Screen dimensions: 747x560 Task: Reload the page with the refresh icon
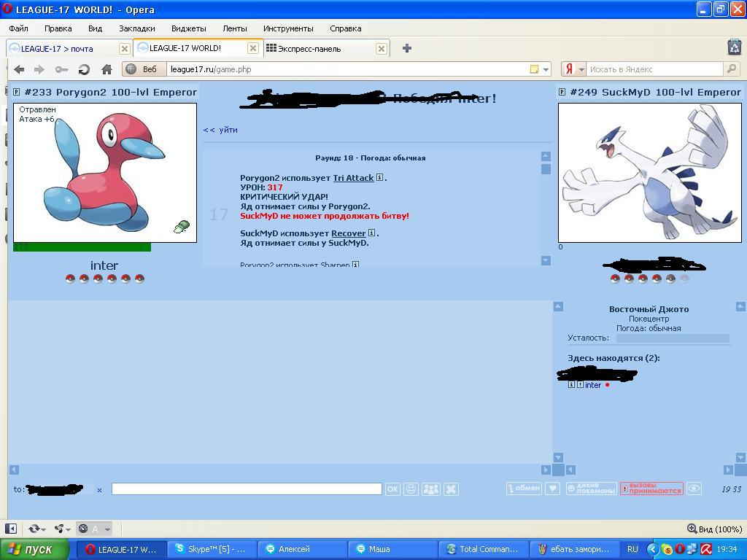[x=84, y=69]
